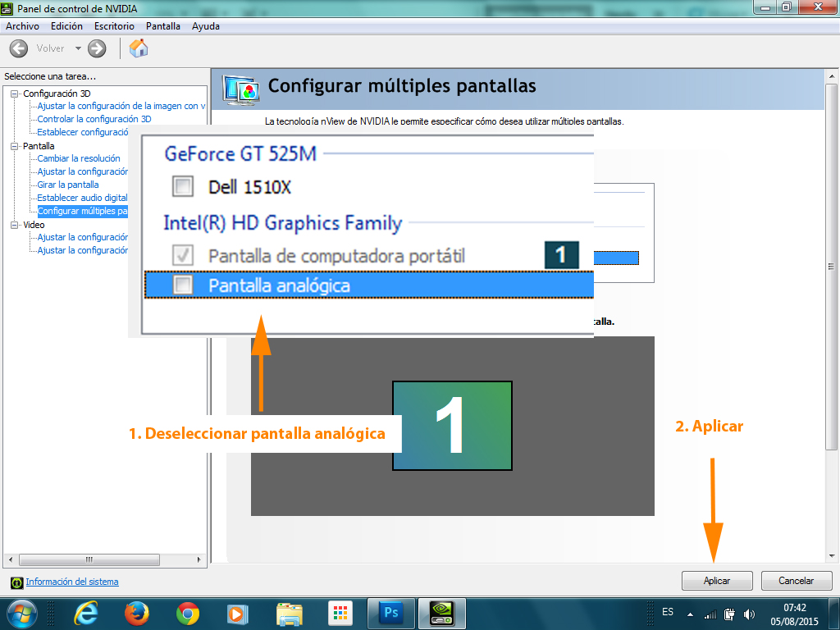Collapse the Video tree node
This screenshot has height=630, width=840.
click(15, 225)
